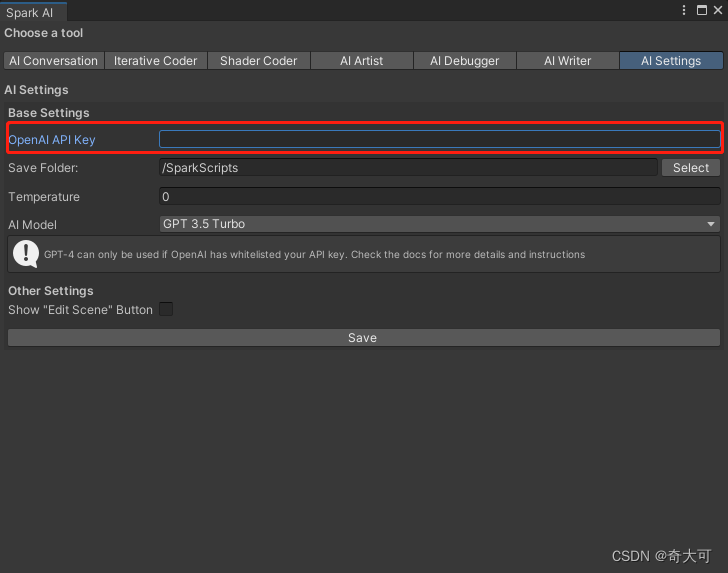Maximize the Spark AI window
Viewport: 728px width, 573px height.
[x=702, y=10]
